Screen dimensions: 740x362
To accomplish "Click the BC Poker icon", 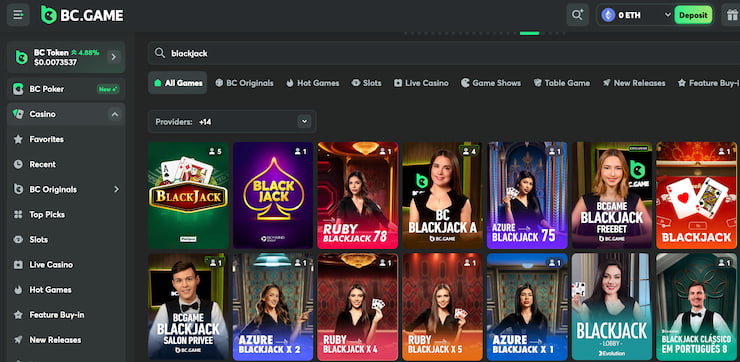I will point(18,89).
